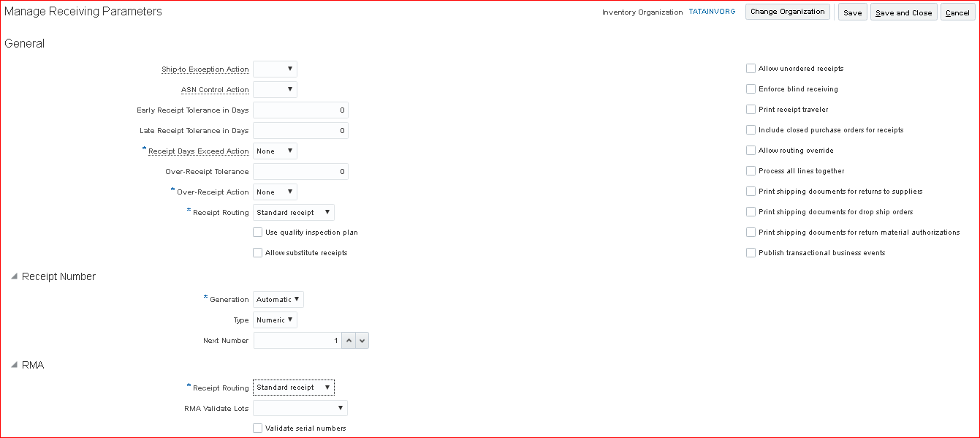Collapse the Receipt Number section
980x438 pixels.
14,277
